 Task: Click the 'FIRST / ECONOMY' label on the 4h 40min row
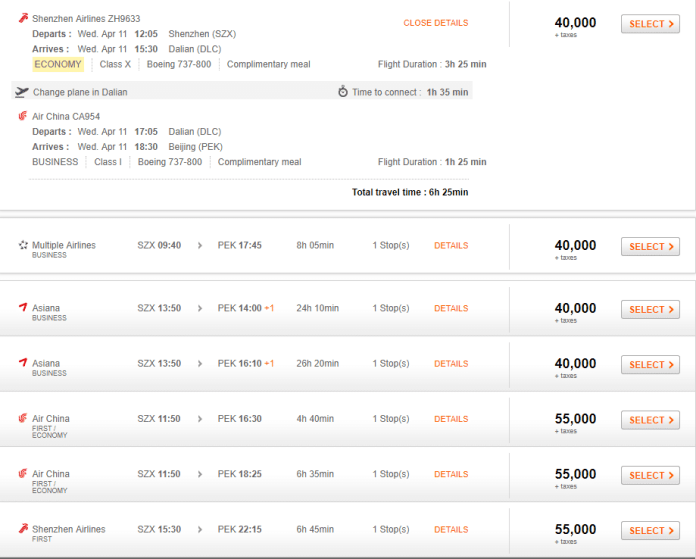pyautogui.click(x=49, y=432)
